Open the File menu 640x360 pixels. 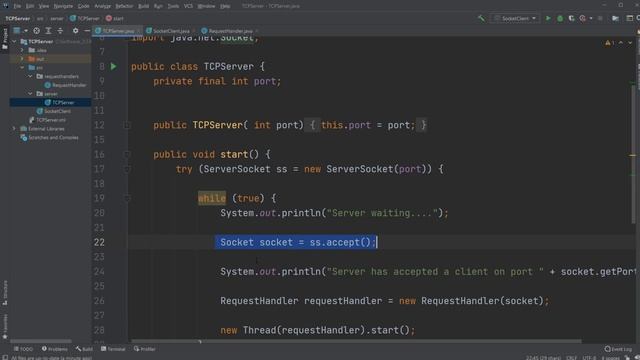pos(17,6)
